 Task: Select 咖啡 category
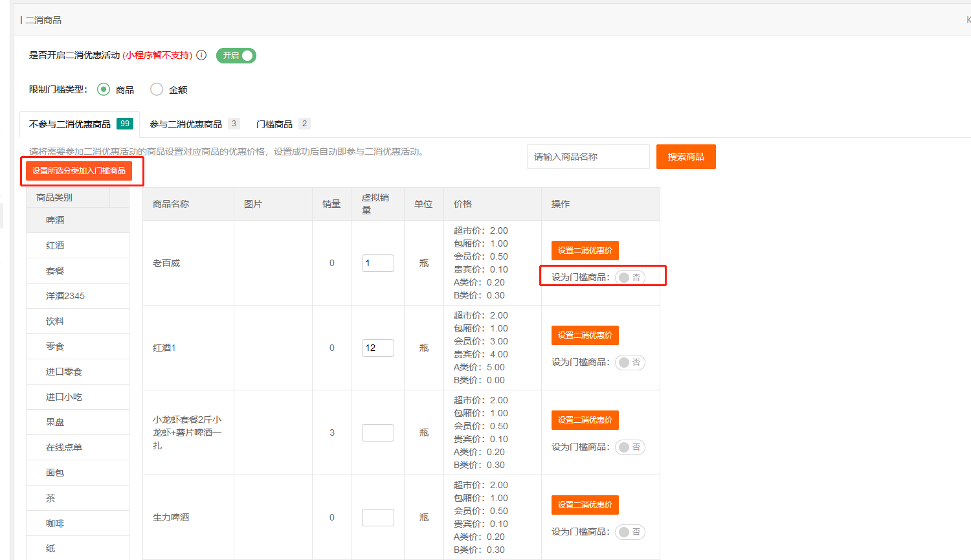[x=78, y=523]
